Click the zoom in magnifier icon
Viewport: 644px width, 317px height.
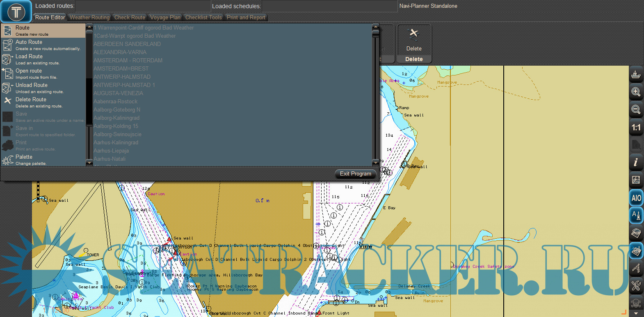coord(636,92)
